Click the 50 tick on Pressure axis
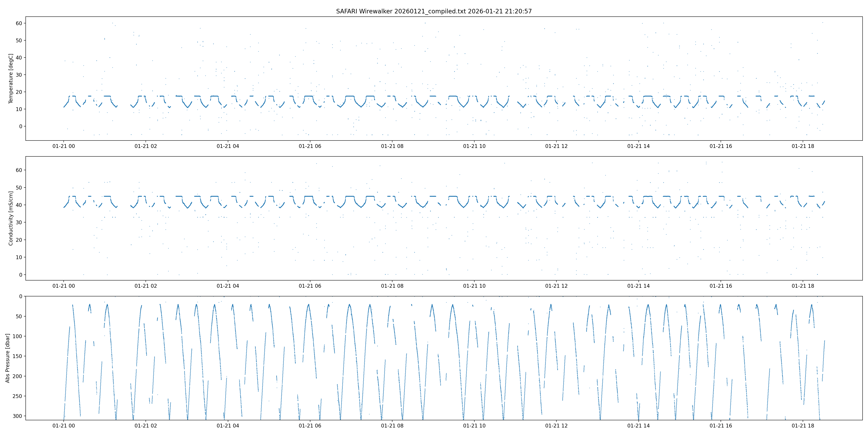This screenshot has width=868, height=434. point(19,316)
